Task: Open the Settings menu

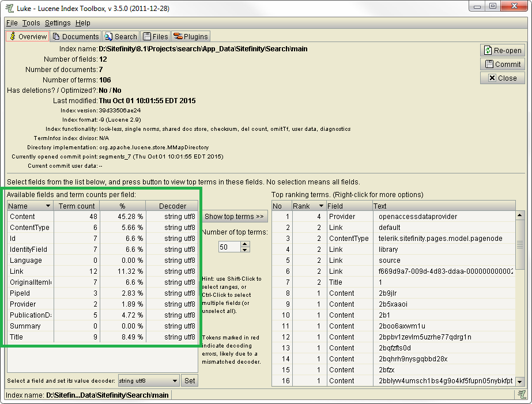Action: 58,23
